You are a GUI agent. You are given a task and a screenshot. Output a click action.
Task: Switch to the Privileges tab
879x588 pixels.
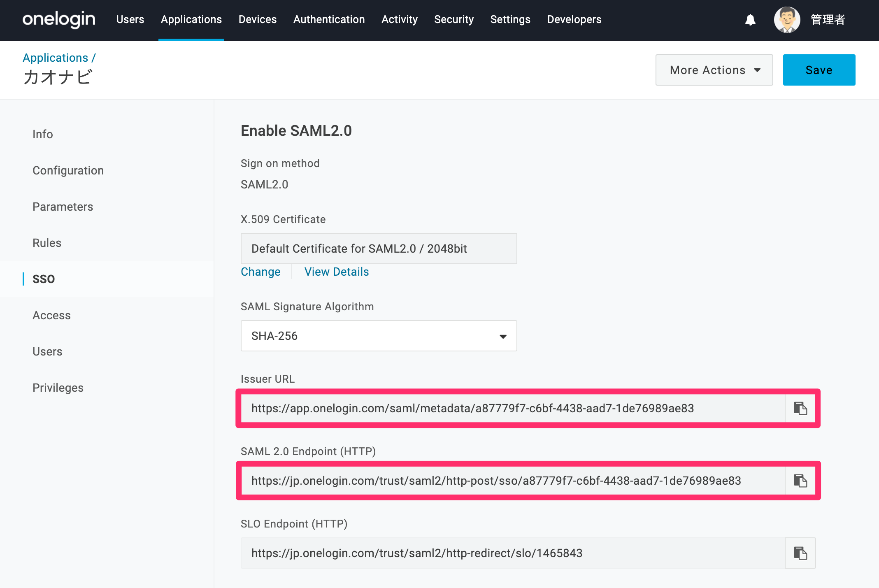click(58, 388)
